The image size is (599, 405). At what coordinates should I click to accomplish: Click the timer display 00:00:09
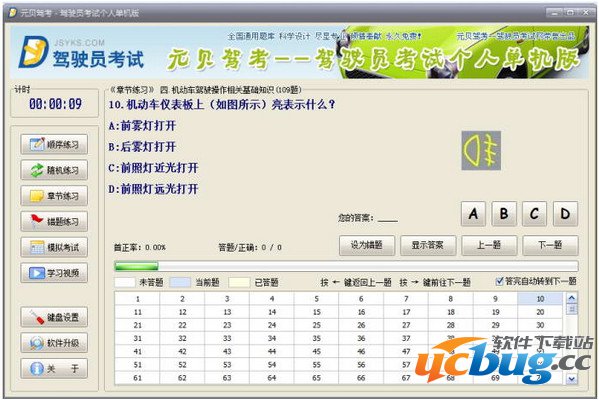[x=55, y=104]
